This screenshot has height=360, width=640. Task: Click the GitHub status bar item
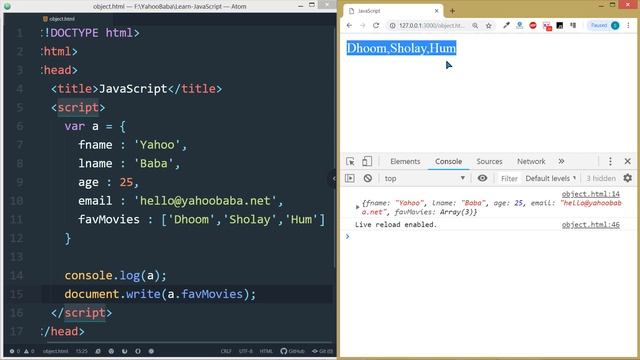(x=292, y=351)
